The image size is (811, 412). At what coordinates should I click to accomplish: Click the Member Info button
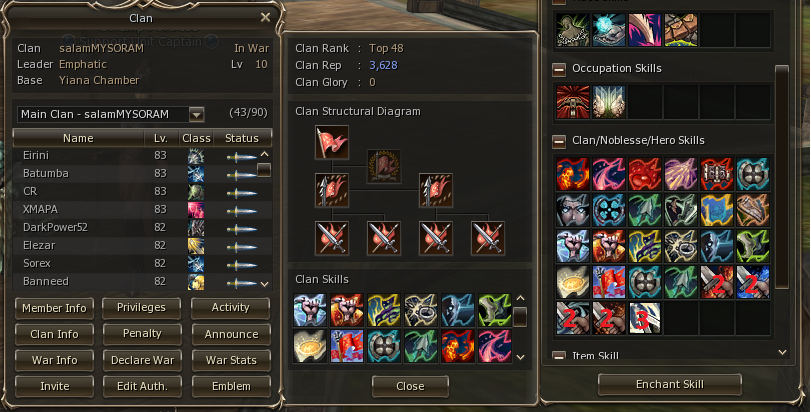54,308
